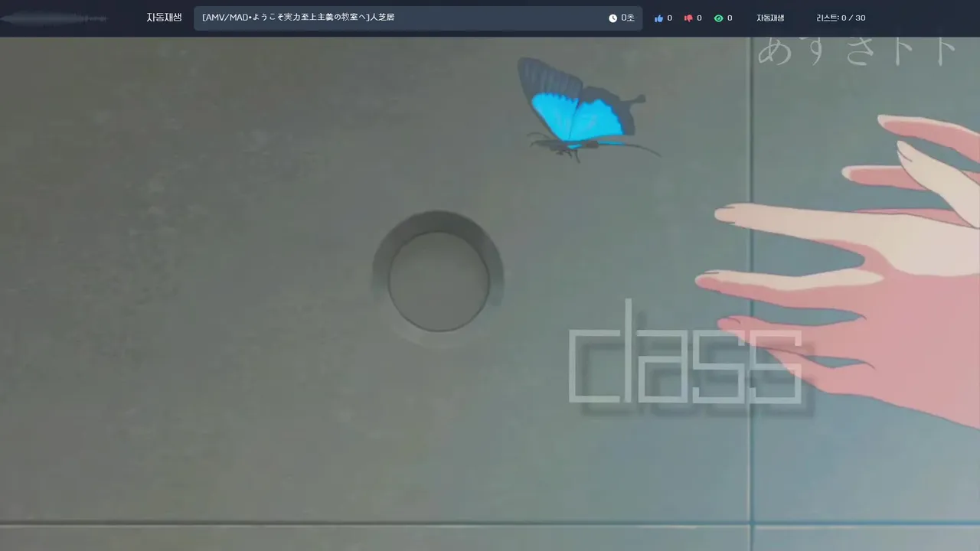
Task: Click the blurred logo at the top left
Action: point(54,18)
